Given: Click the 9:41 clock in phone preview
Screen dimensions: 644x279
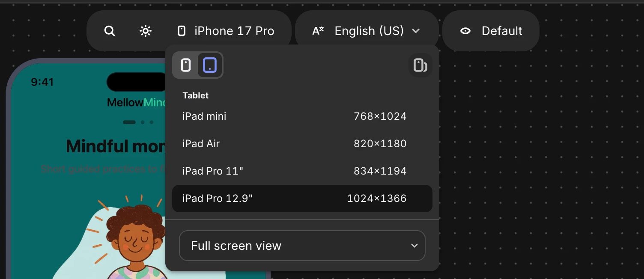Looking at the screenshot, I should pyautogui.click(x=42, y=82).
